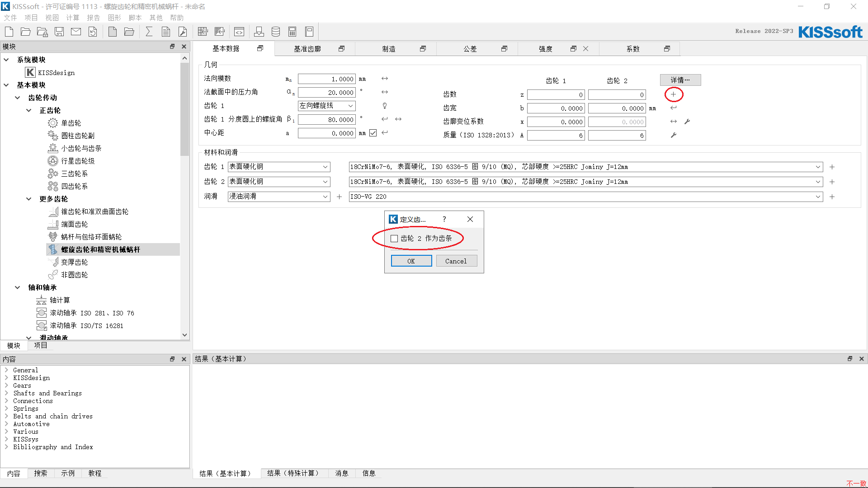Image resolution: width=868 pixels, height=488 pixels.
Task: Click module tree scrollbar down arrow
Action: pyautogui.click(x=184, y=335)
